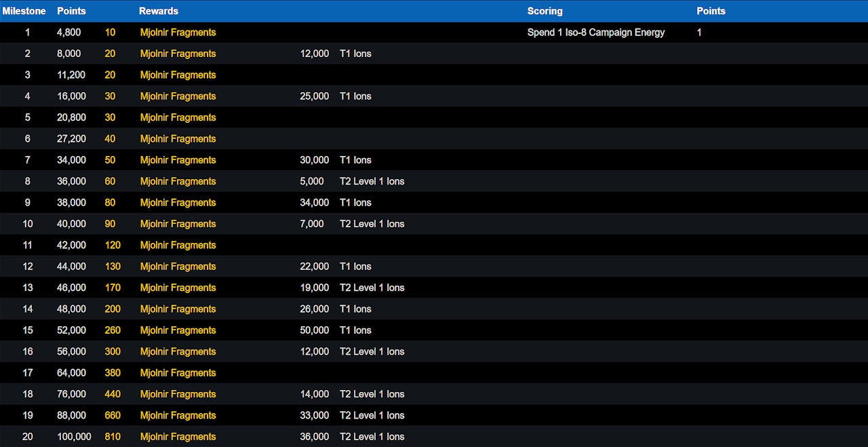Click Mjolnir Fragments in the 27,200 points row
868x447 pixels.
point(178,138)
